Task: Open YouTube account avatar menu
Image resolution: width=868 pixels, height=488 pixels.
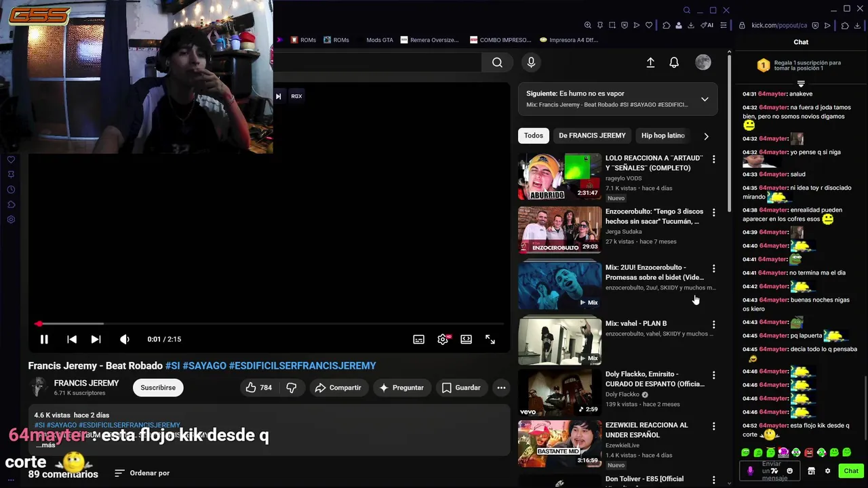Action: tap(703, 62)
